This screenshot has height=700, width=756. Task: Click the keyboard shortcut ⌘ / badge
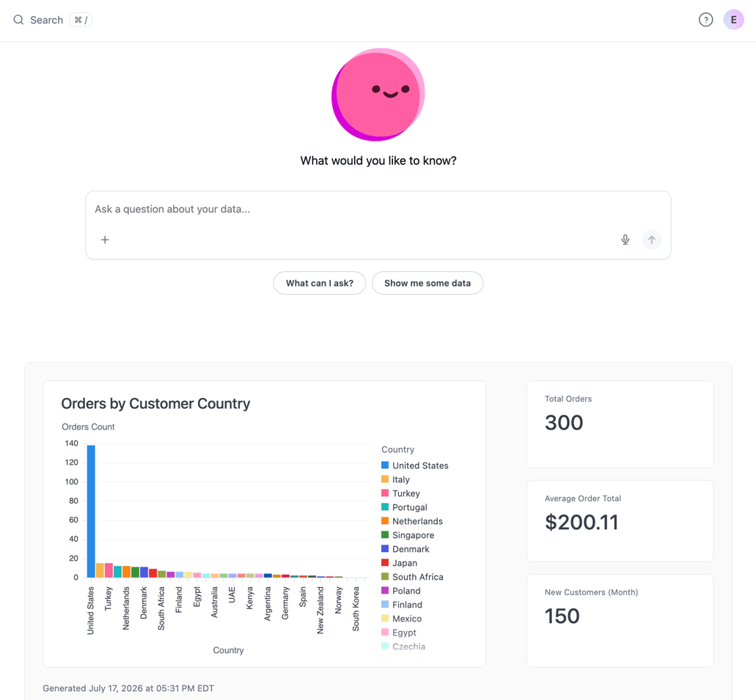point(81,20)
